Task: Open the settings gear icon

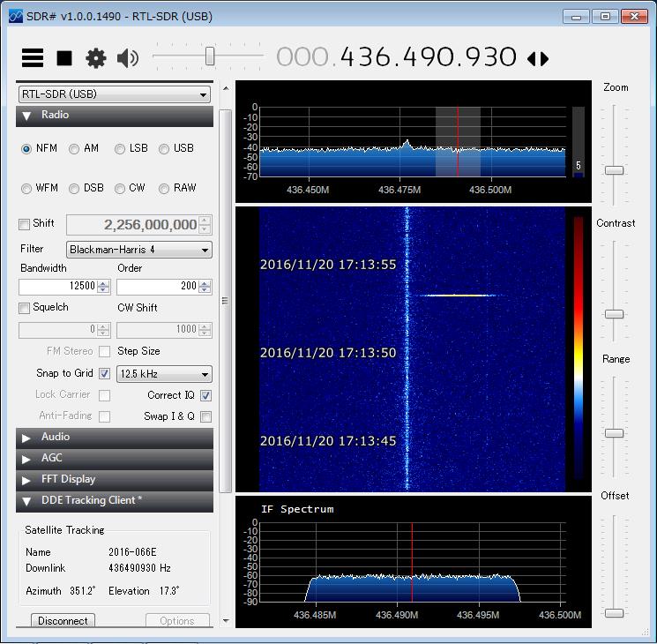Action: tap(95, 58)
